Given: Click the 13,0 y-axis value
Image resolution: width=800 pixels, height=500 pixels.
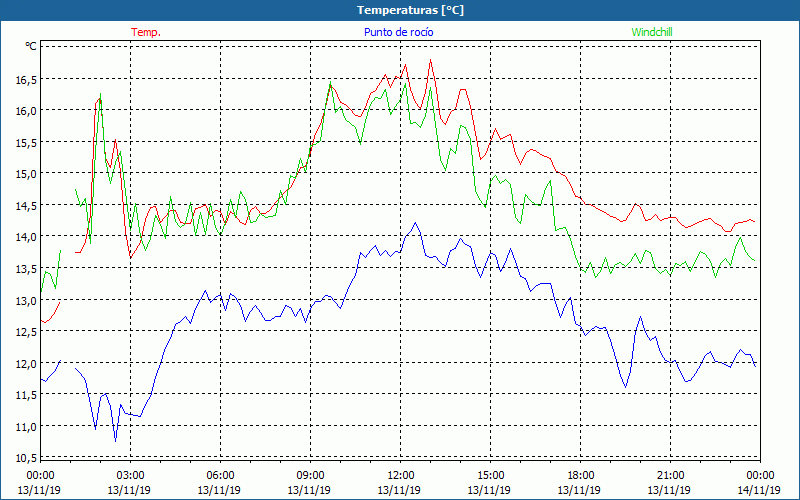Looking at the screenshot, I should [x=27, y=300].
